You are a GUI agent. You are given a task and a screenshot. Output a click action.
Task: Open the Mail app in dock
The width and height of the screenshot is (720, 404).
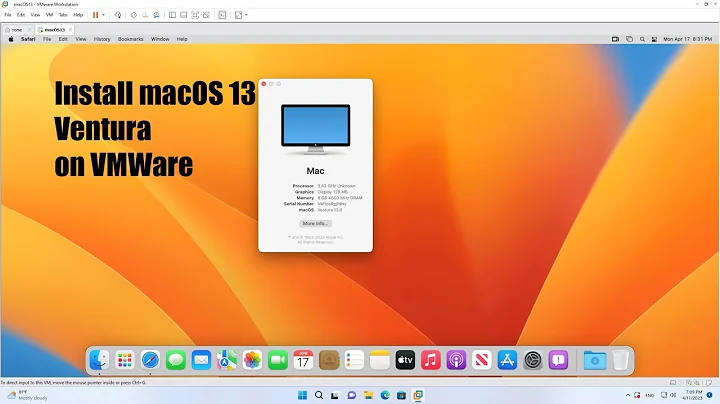pyautogui.click(x=201, y=360)
